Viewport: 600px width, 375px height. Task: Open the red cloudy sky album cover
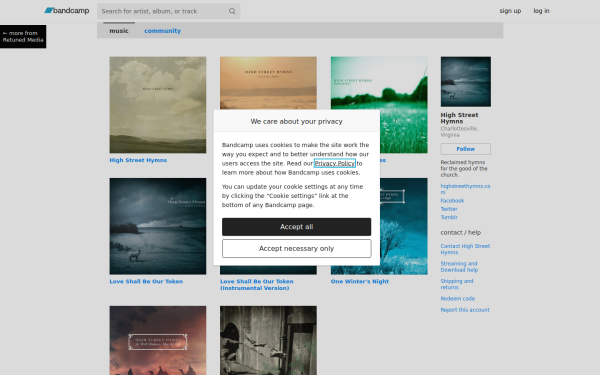tap(158, 340)
